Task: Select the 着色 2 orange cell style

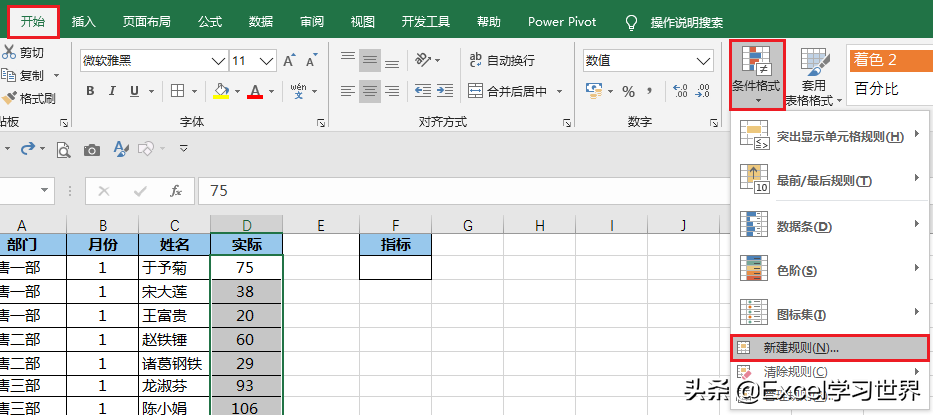Action: tap(890, 60)
